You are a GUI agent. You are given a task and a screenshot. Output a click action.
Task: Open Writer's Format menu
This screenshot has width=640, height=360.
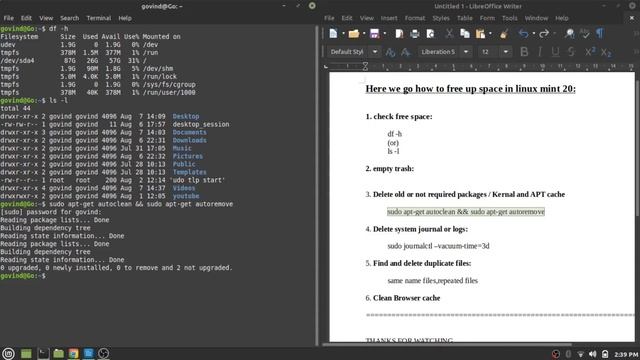coord(415,18)
